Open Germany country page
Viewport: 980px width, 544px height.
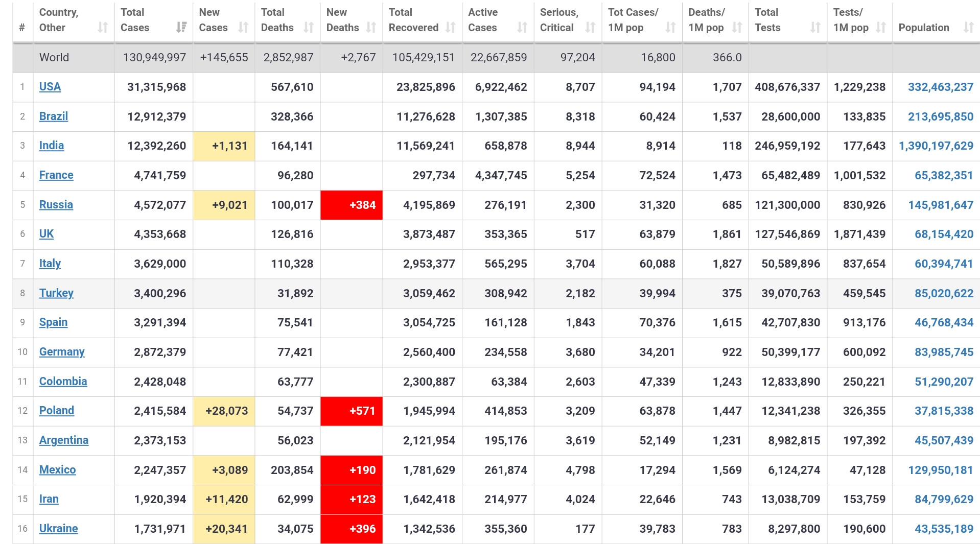coord(62,352)
